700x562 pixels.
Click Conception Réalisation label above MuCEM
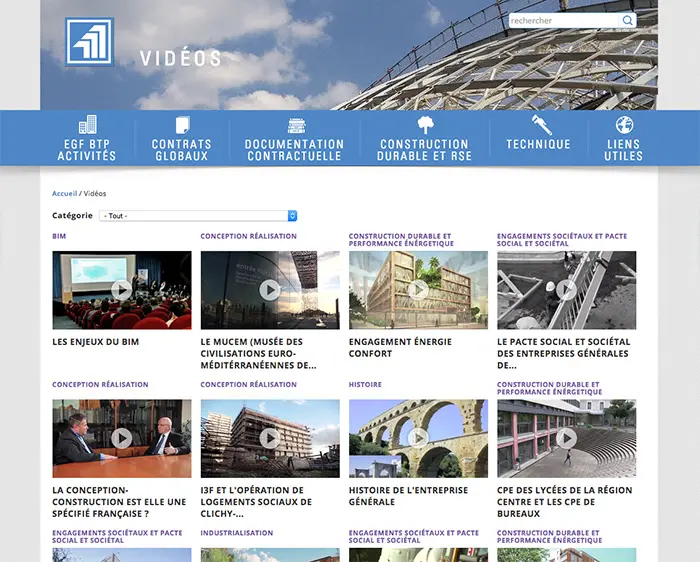[x=248, y=236]
